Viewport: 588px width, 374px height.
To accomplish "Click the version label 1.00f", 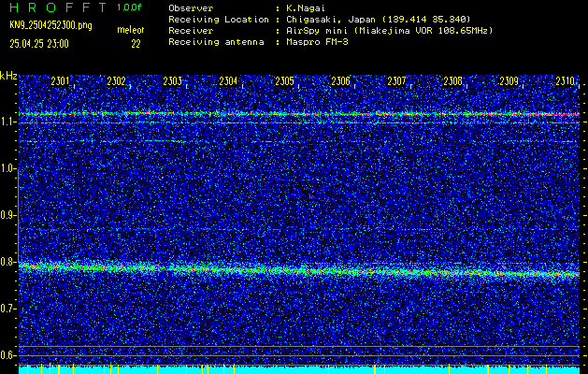I will [129, 7].
